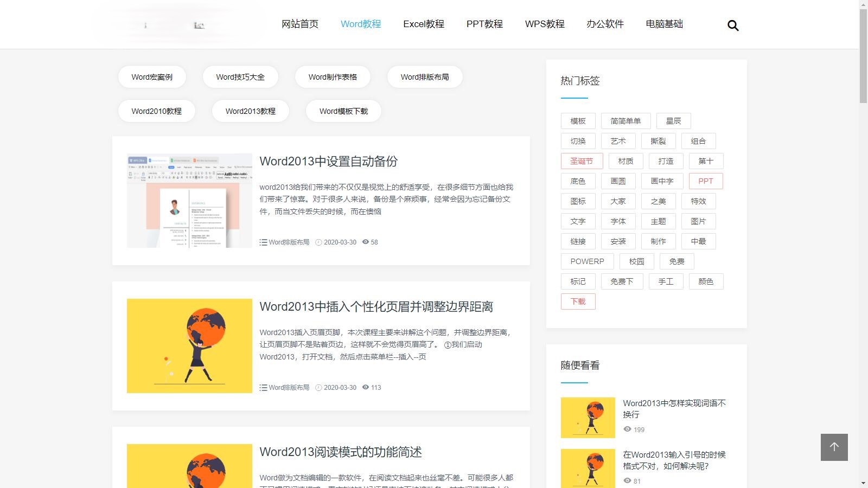Screen dimensions: 868x488
Task: Select the 特效 tag
Action: coord(698,201)
